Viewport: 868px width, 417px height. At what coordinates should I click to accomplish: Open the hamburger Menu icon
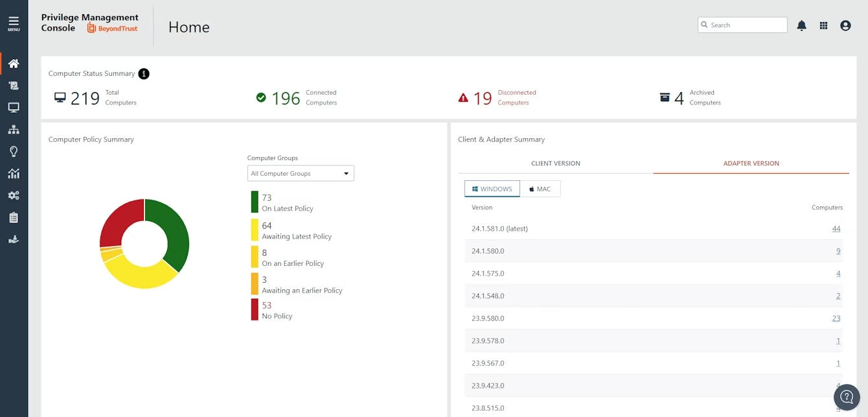click(x=14, y=24)
